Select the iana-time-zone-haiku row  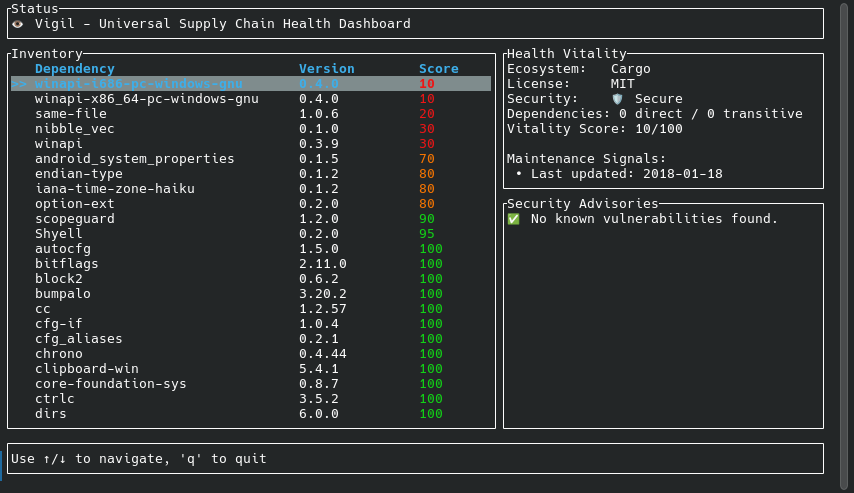(x=251, y=189)
